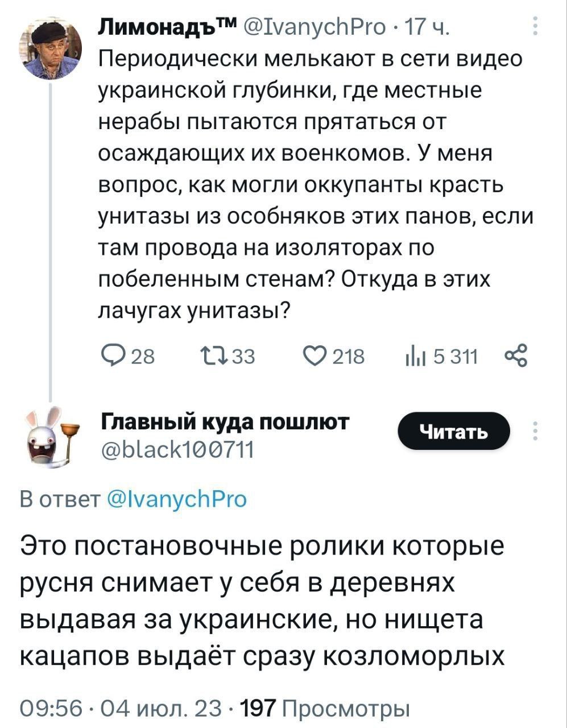Open three-dot menu next to Читать
The height and width of the screenshot is (728, 567).
click(x=533, y=432)
